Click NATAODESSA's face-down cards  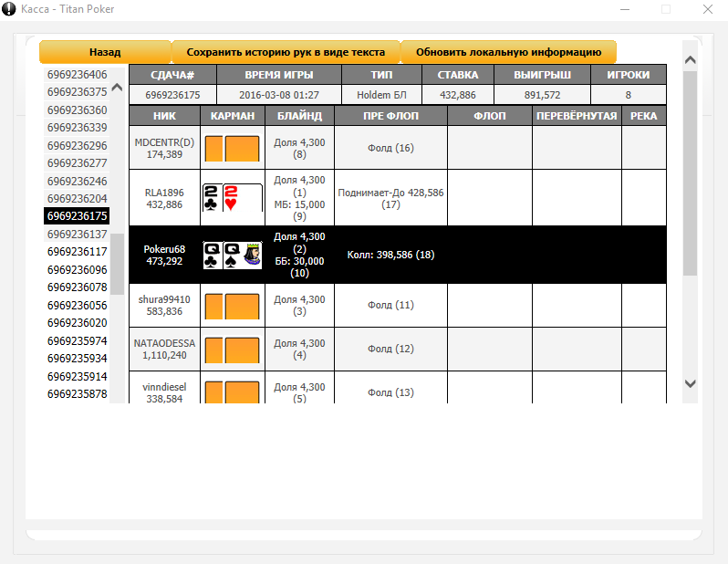(x=232, y=350)
